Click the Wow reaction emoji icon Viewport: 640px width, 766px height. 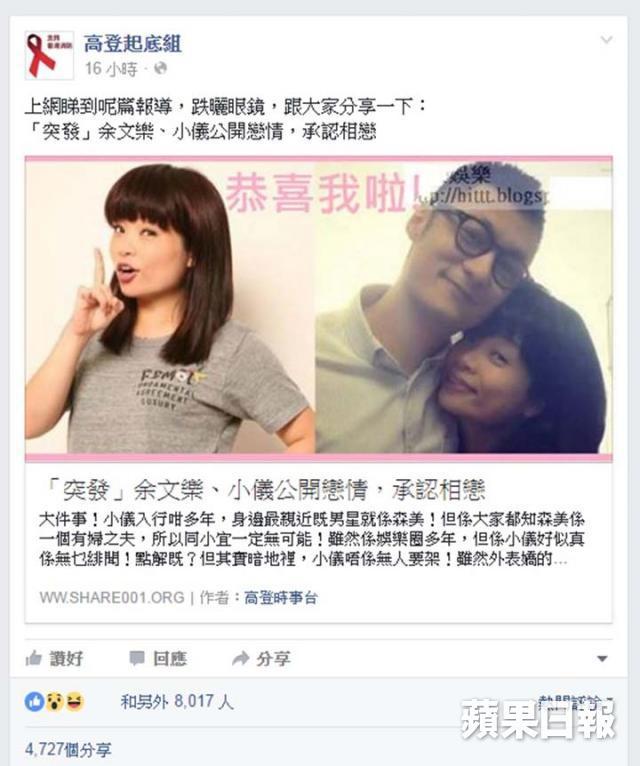coord(54,702)
